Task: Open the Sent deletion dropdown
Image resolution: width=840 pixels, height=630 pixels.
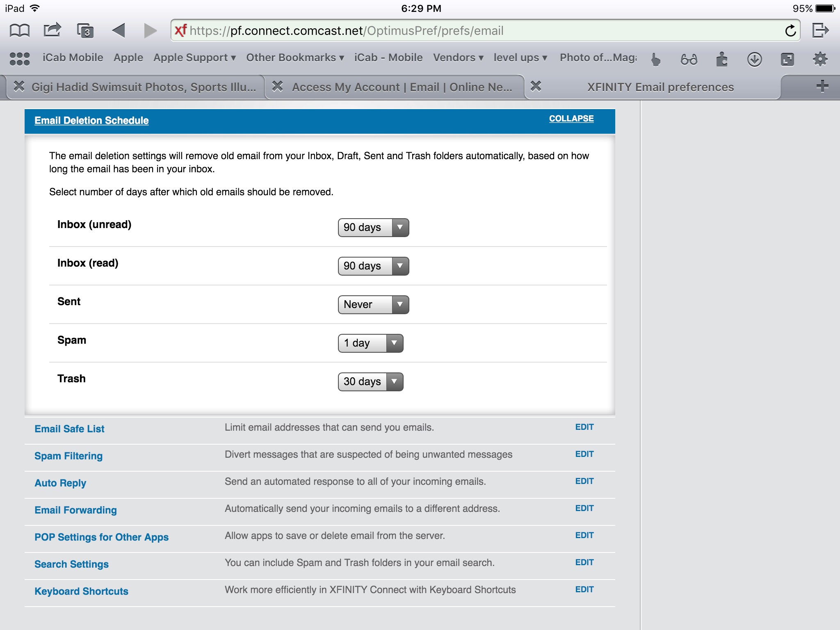Action: pyautogui.click(x=373, y=305)
